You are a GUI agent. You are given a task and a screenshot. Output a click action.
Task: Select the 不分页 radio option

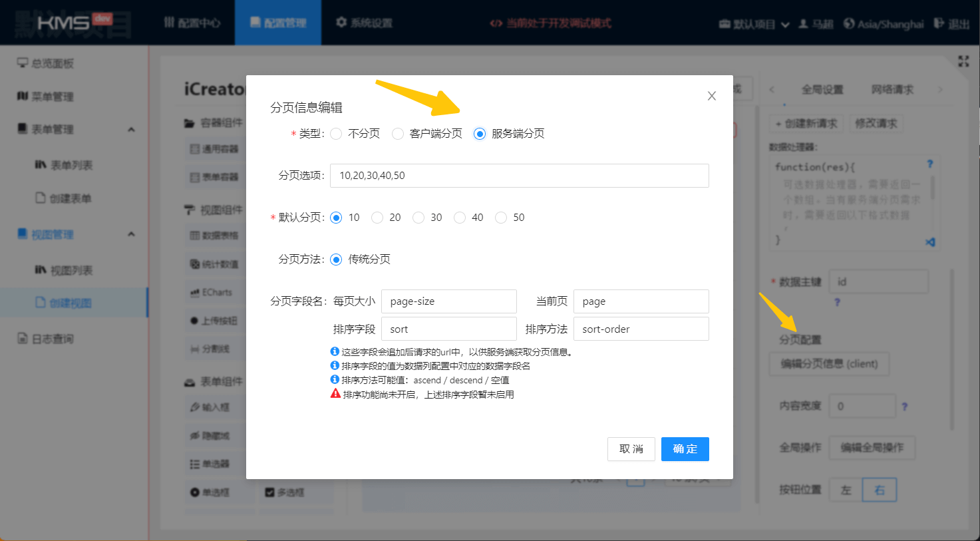(337, 134)
